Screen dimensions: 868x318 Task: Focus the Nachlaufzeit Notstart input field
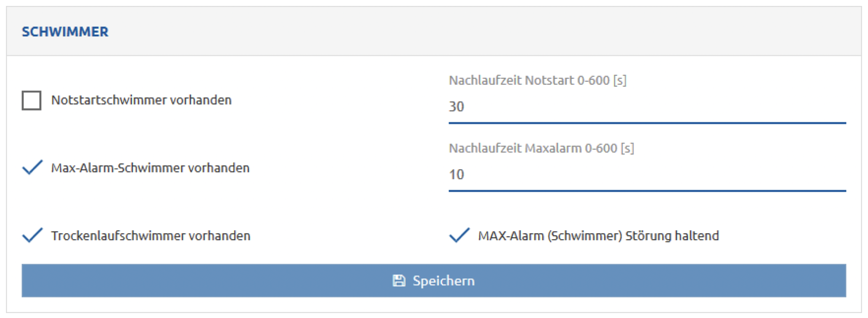[647, 107]
